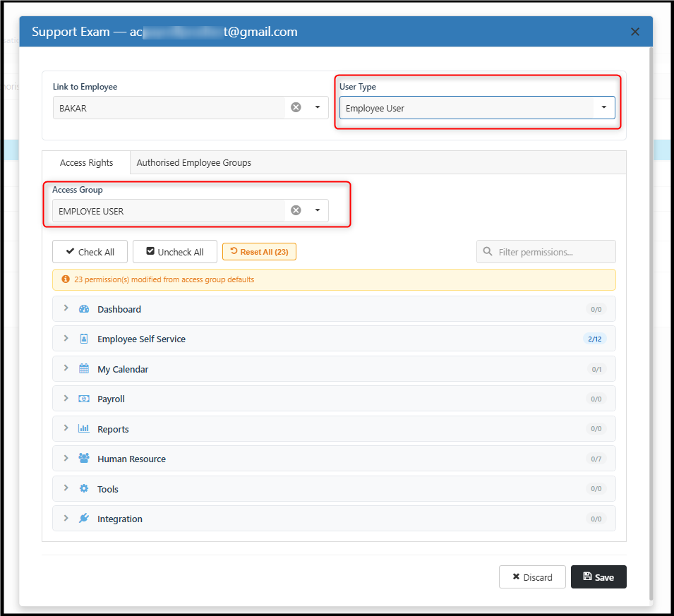The height and width of the screenshot is (616, 674).
Task: Clear the EMPLOYEE USER access group selection
Action: 296,210
